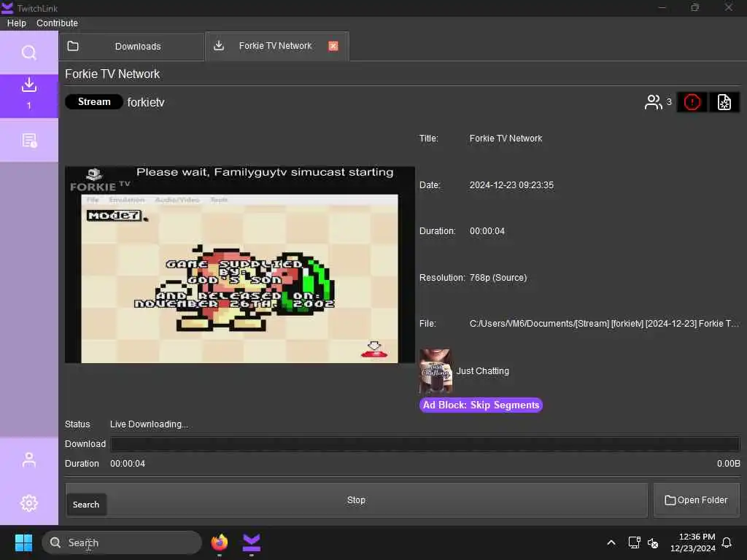
Task: Click the Just Chatting category label
Action: coord(483,371)
